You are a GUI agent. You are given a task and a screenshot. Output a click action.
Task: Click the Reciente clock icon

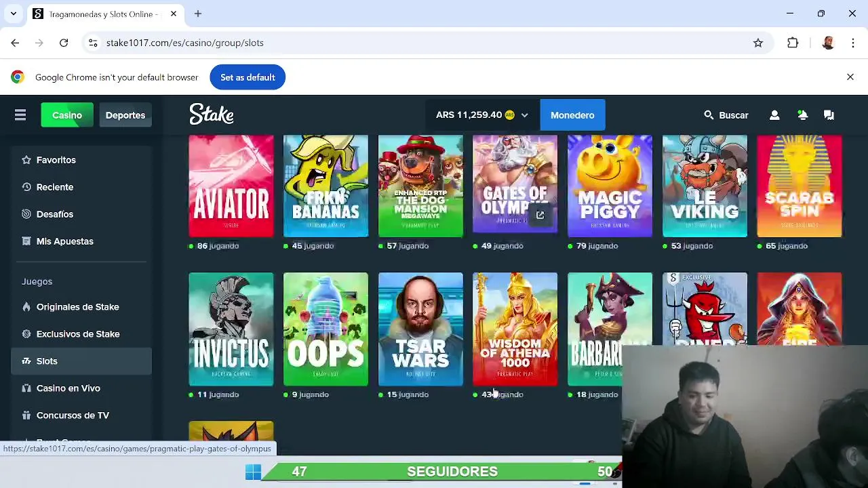coord(26,187)
